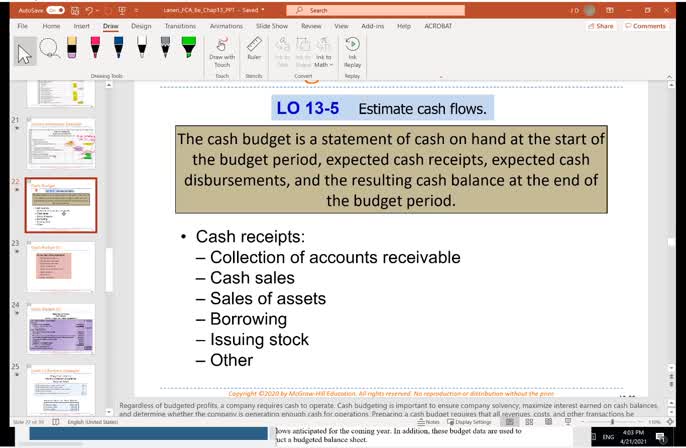Open the Animations tab
The height and width of the screenshot is (448, 686).
[x=226, y=26]
